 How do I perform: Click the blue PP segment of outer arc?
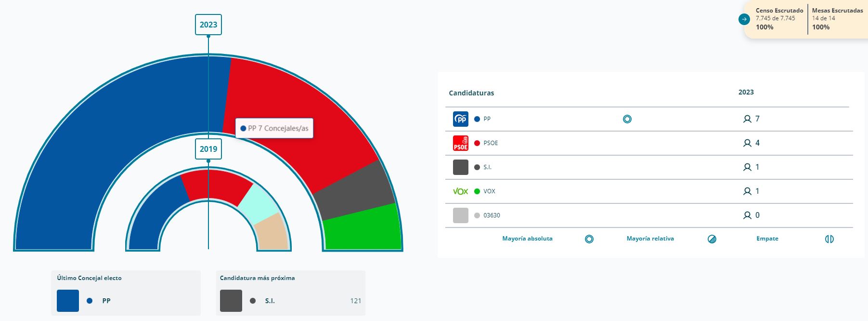[96, 145]
